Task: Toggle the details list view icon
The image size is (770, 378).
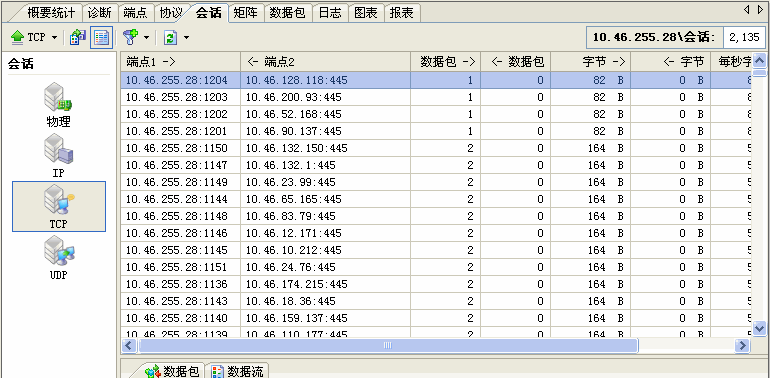Action: [x=101, y=37]
